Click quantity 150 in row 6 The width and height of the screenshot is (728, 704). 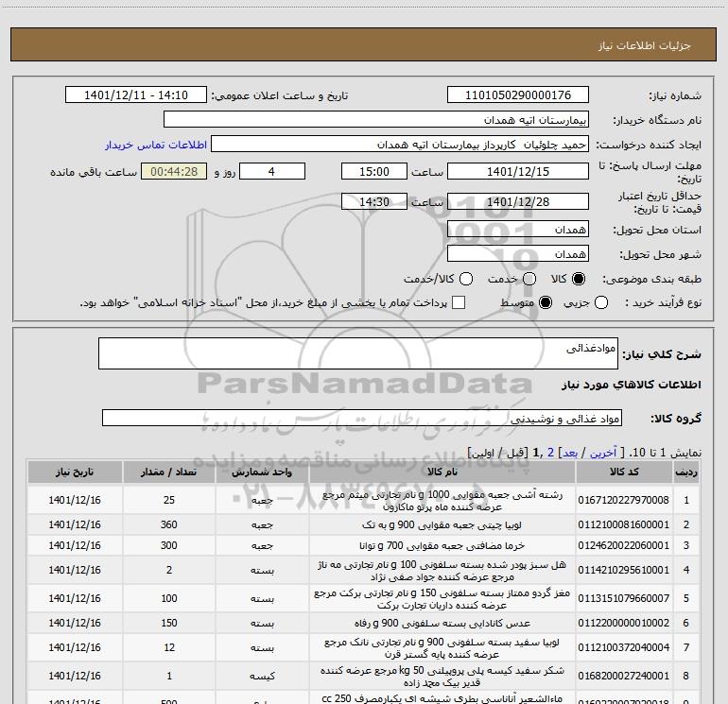click(x=169, y=623)
